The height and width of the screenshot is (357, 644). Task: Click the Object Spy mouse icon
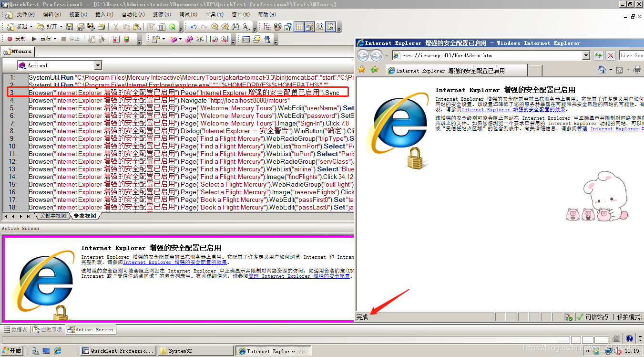[x=92, y=39]
